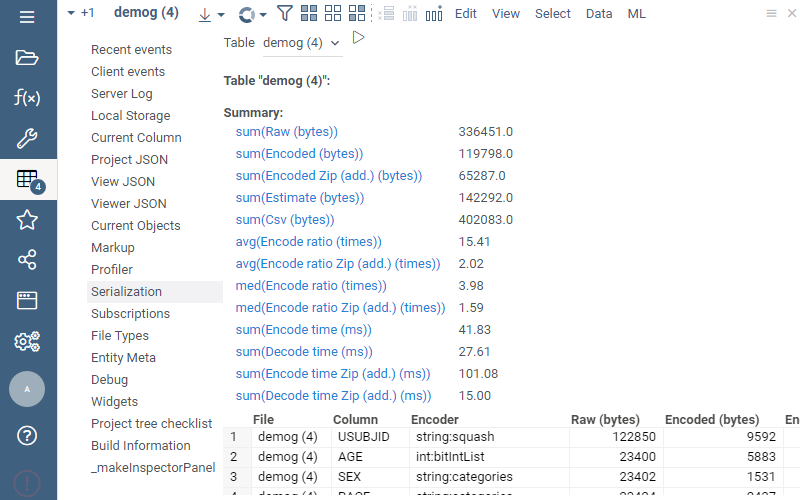This screenshot has width=800, height=500.
Task: Select Profiler in the inspector list
Action: coord(112,270)
